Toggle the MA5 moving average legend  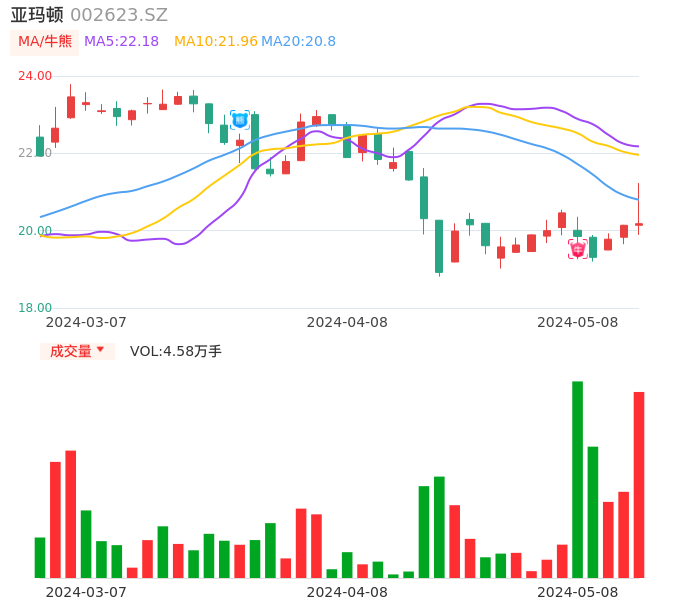pos(121,42)
